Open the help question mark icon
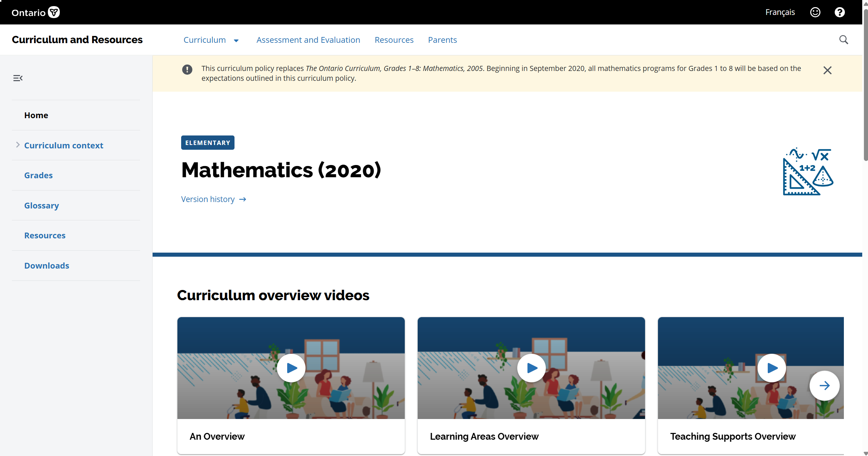Screen dimensions: 868x456 coord(839,12)
